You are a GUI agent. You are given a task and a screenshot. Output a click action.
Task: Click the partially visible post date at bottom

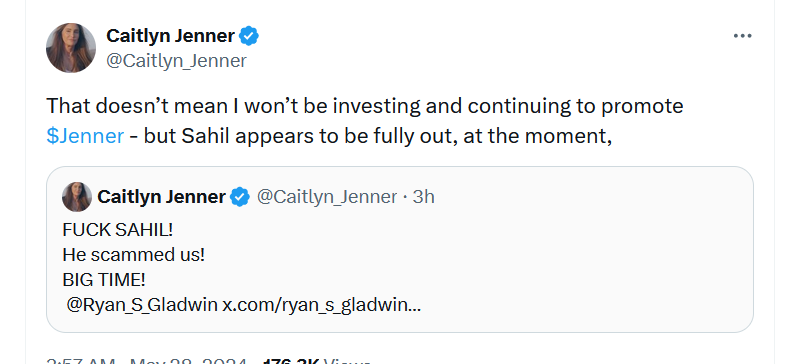point(147,361)
